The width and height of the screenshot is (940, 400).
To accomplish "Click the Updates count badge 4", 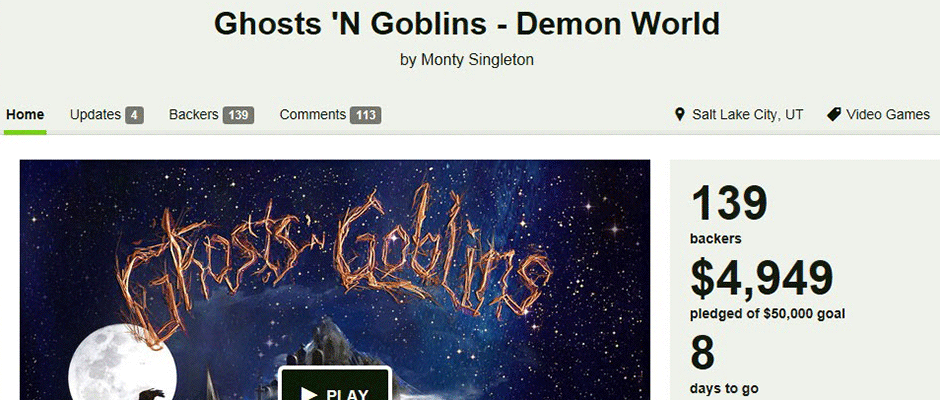I will pyautogui.click(x=134, y=115).
